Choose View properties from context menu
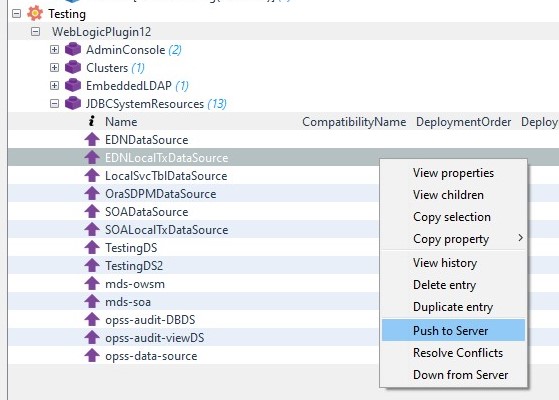Viewport: 559px width, 400px height. (x=453, y=173)
